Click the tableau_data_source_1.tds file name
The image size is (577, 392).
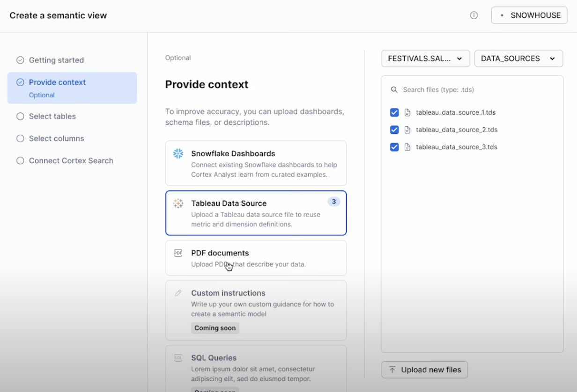(x=456, y=112)
